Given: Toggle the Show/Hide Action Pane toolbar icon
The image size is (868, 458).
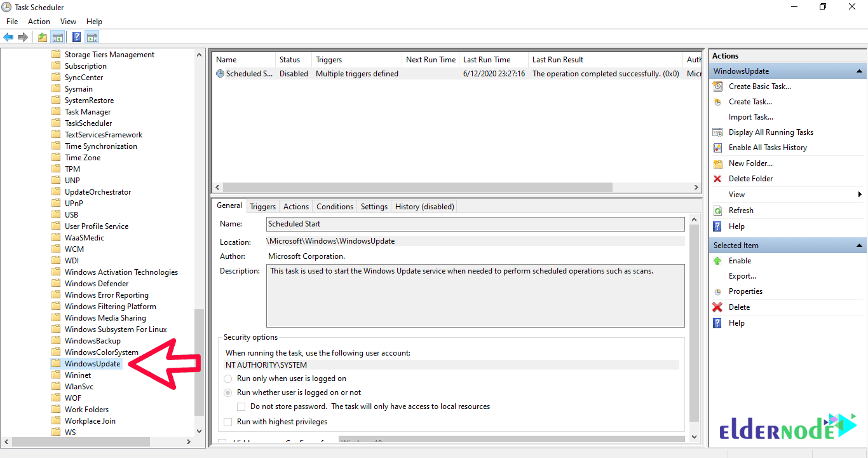Looking at the screenshot, I should point(92,37).
